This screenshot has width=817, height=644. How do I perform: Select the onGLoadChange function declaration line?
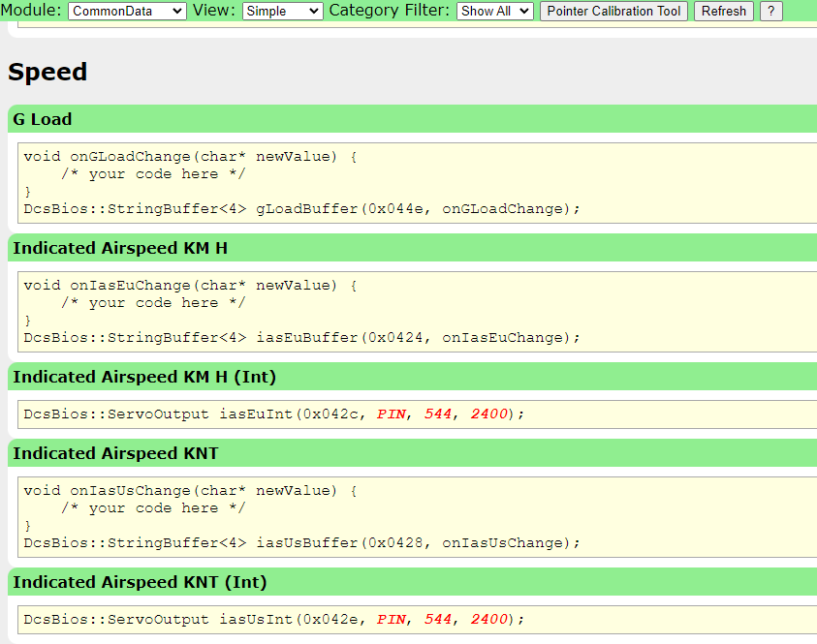[x=190, y=156]
